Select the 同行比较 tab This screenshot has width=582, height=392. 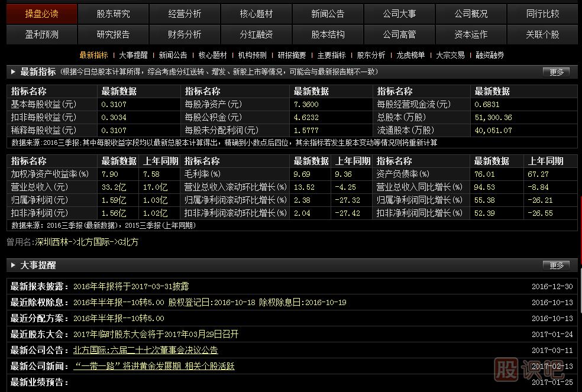542,14
